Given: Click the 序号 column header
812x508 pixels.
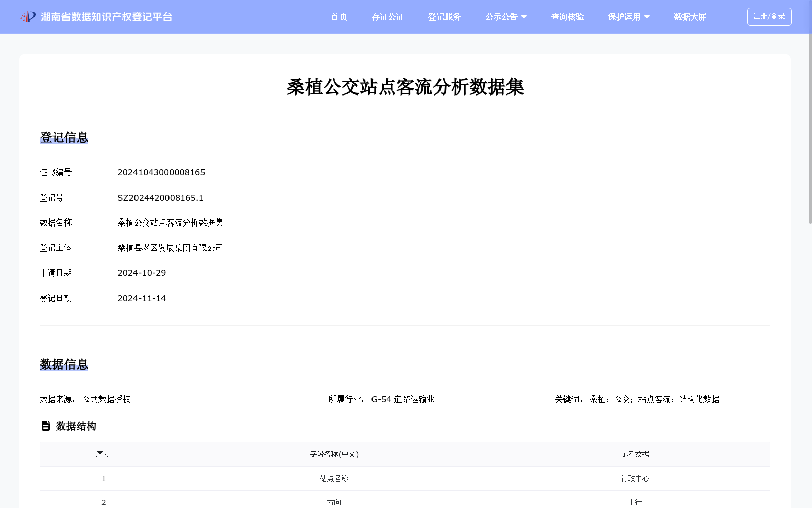Looking at the screenshot, I should [103, 454].
